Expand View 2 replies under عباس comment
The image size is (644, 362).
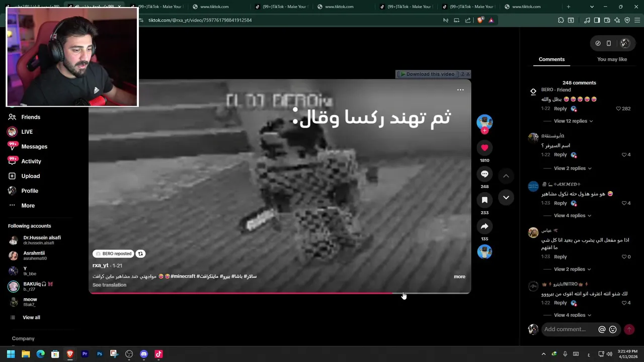[573, 269]
